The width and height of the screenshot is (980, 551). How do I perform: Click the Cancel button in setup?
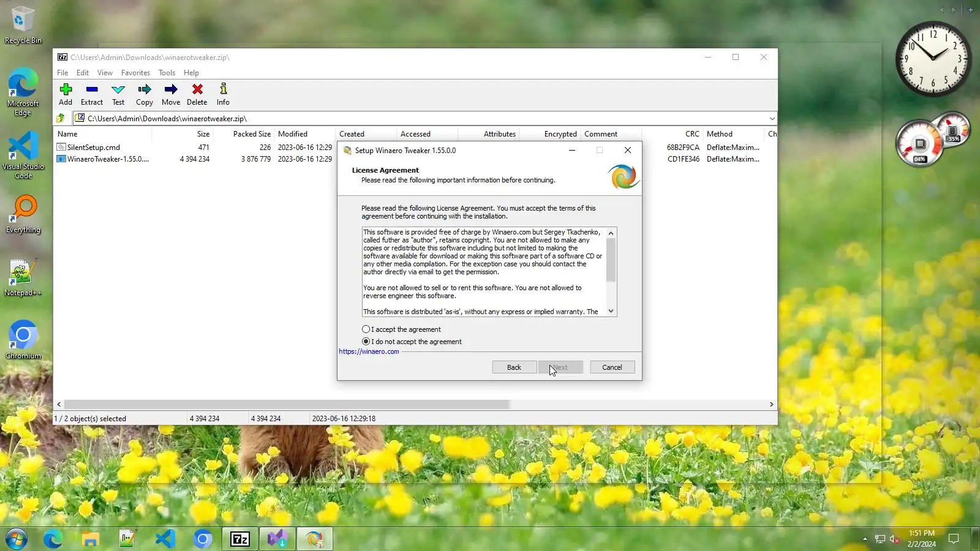612,367
